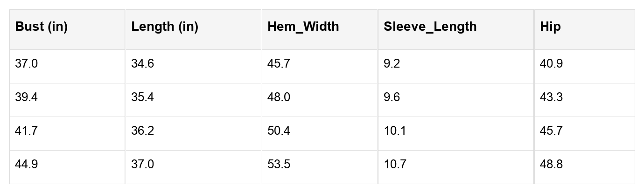Select the bust cell showing 37.0
This screenshot has height=193, width=644.
(27, 64)
